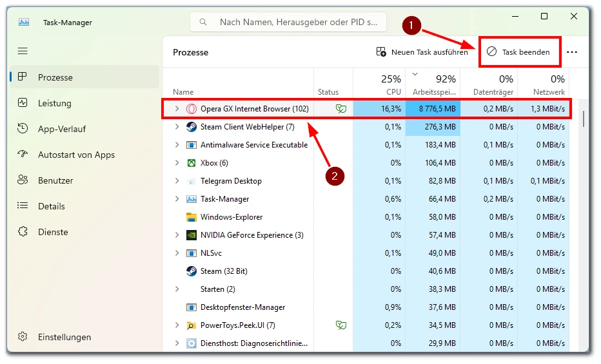This screenshot has width=601, height=364.
Task: Click the PowerToys.Peek.UI icon
Action: (192, 325)
